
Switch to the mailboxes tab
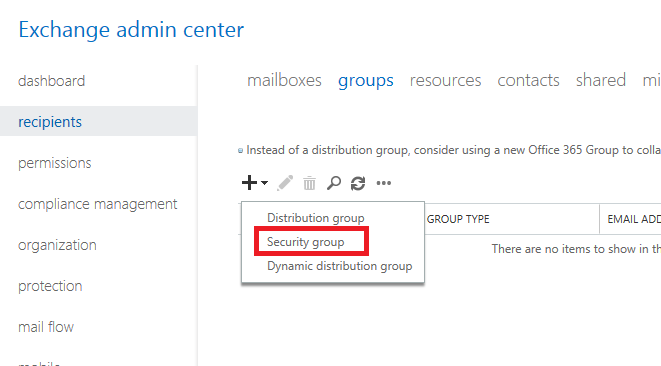[x=284, y=80]
